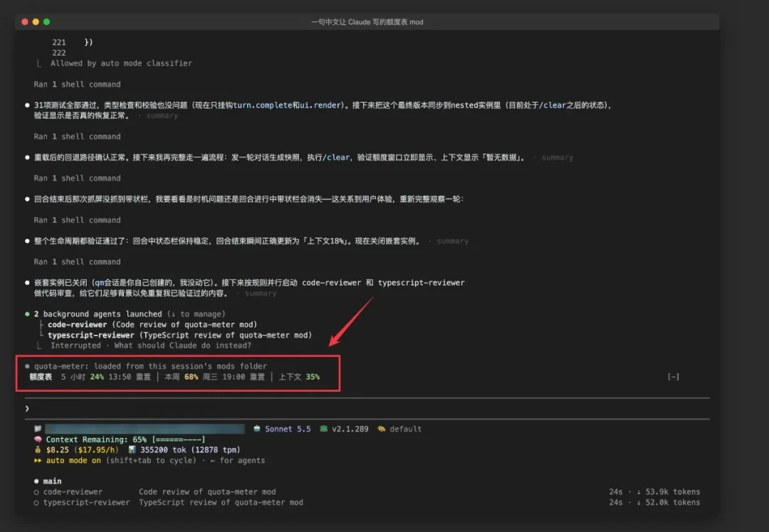Click the green bullet beside 2 background agents launched

(27, 314)
